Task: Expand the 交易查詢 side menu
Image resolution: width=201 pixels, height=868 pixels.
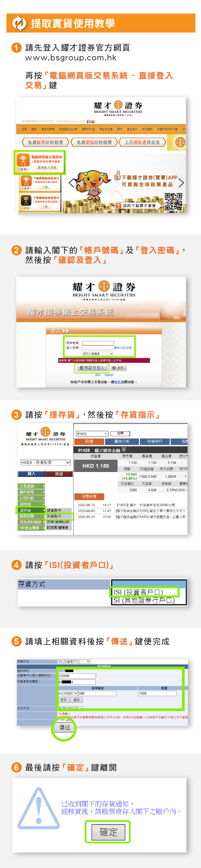Action: pos(31,486)
